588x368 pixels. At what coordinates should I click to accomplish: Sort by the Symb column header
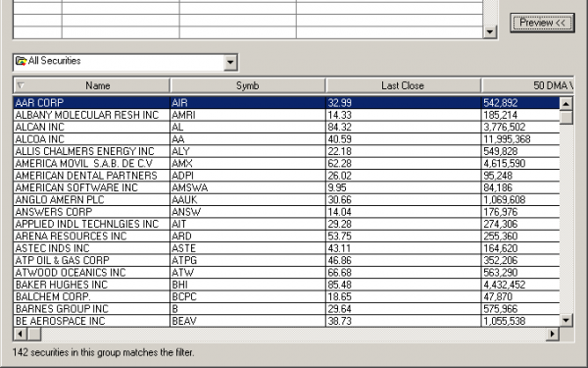(248, 85)
